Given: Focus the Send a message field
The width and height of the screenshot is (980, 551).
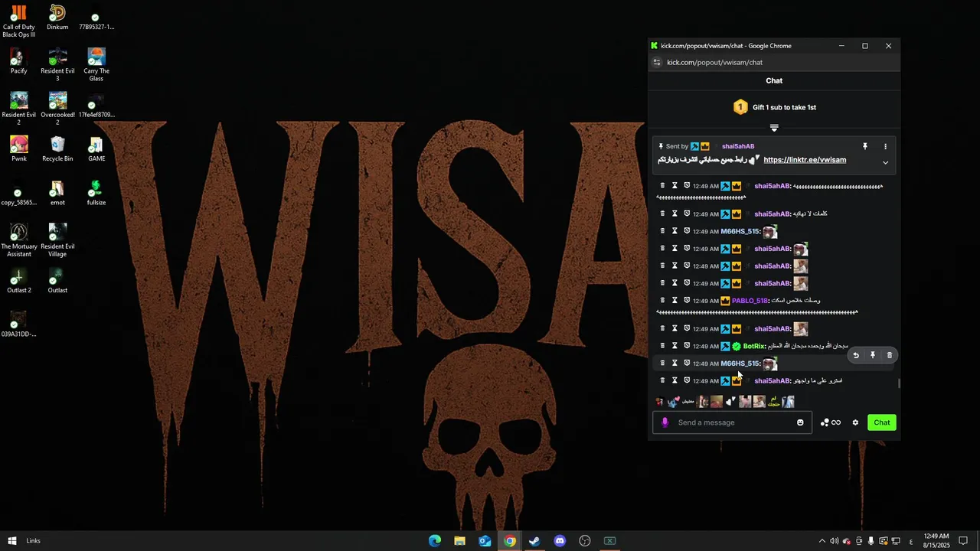Looking at the screenshot, I should [x=732, y=422].
